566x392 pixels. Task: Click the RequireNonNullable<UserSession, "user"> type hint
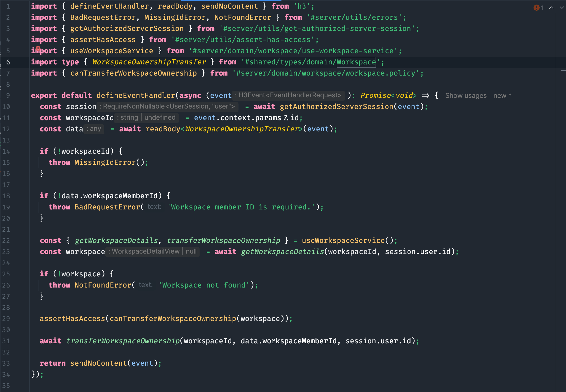[x=167, y=106]
